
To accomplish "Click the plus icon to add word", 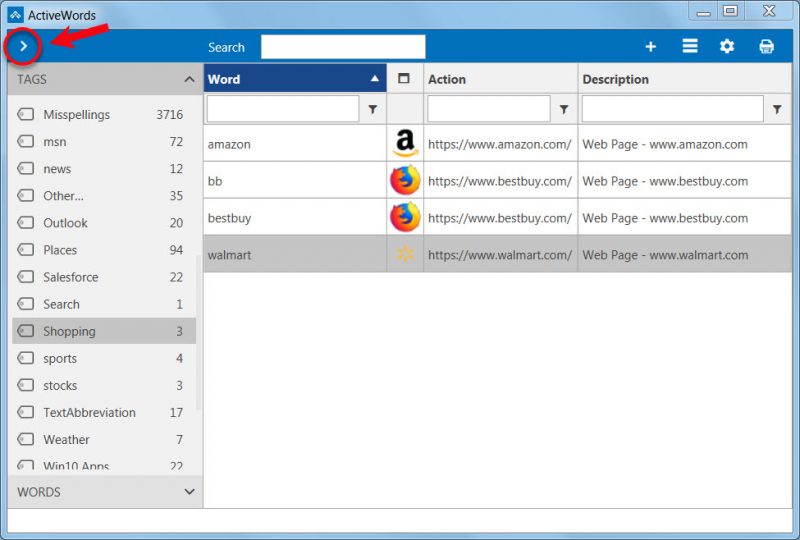I will pos(651,47).
